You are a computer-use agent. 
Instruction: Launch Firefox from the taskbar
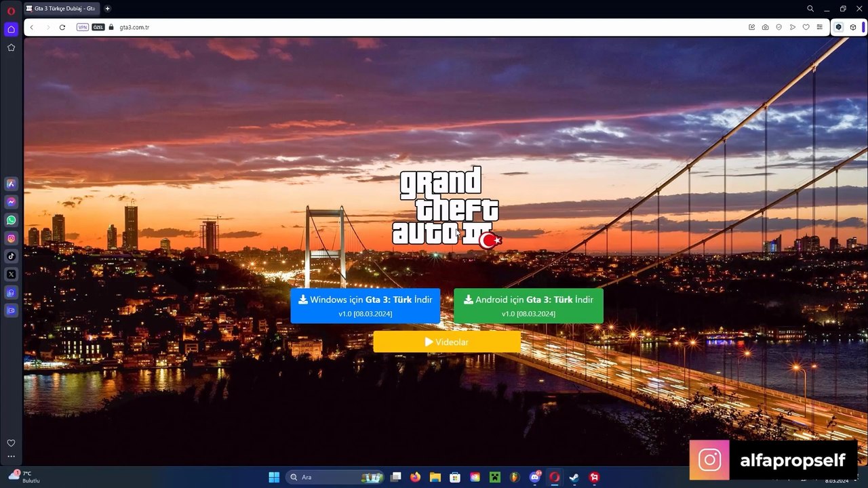415,477
